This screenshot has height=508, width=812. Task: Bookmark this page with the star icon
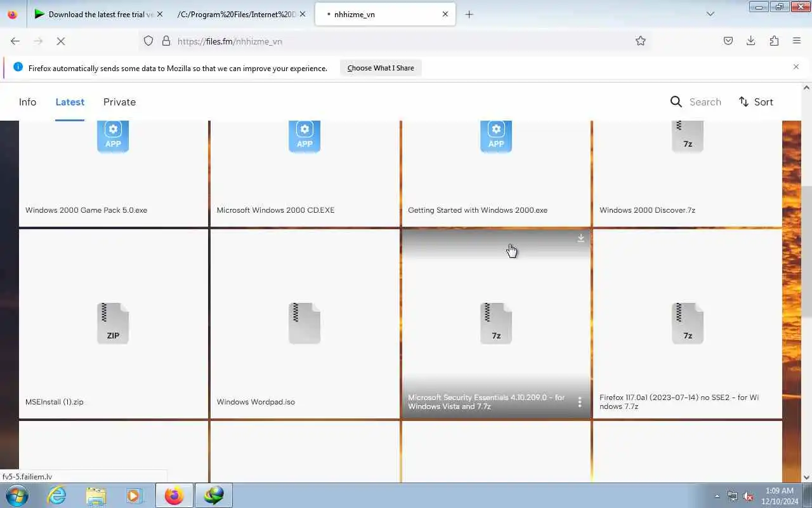point(641,41)
